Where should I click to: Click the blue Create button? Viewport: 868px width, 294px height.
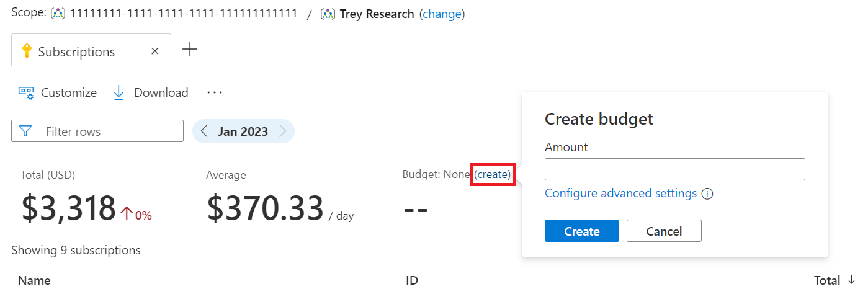[x=581, y=231]
